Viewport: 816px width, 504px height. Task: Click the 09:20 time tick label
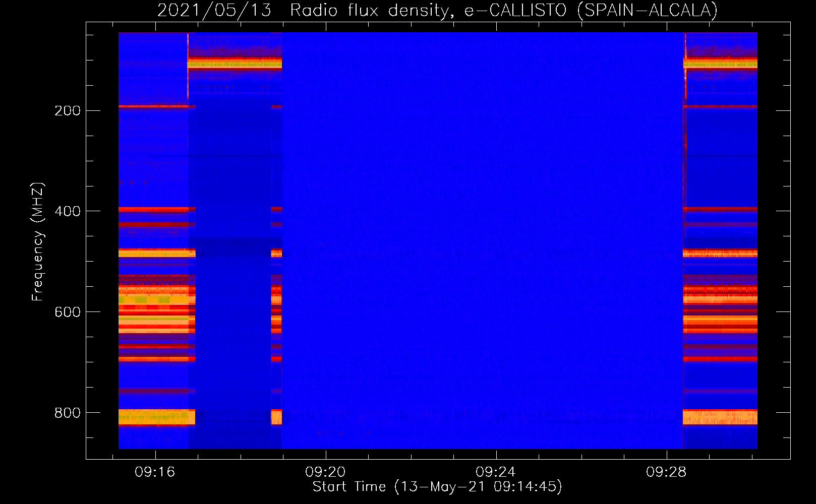coord(325,472)
